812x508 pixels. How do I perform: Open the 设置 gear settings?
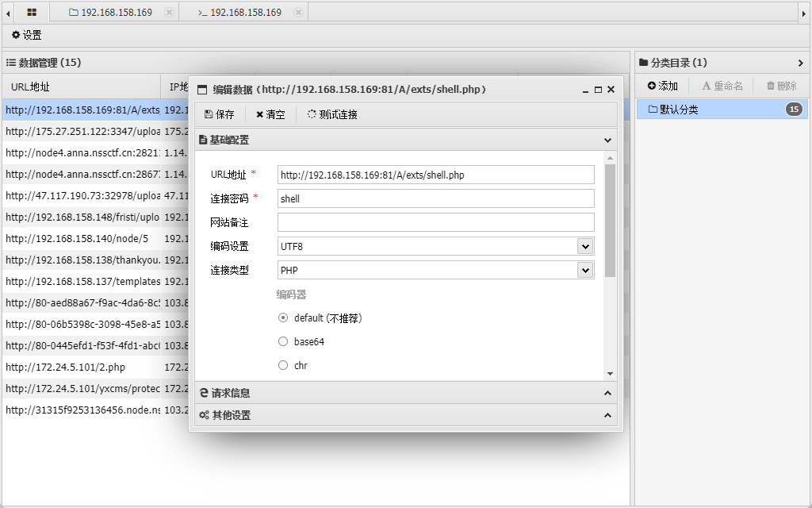27,36
